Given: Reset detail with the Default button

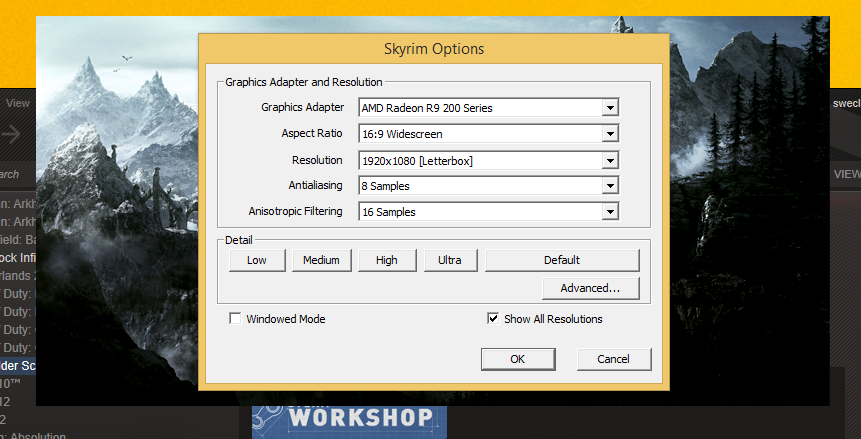Looking at the screenshot, I should point(562,260).
